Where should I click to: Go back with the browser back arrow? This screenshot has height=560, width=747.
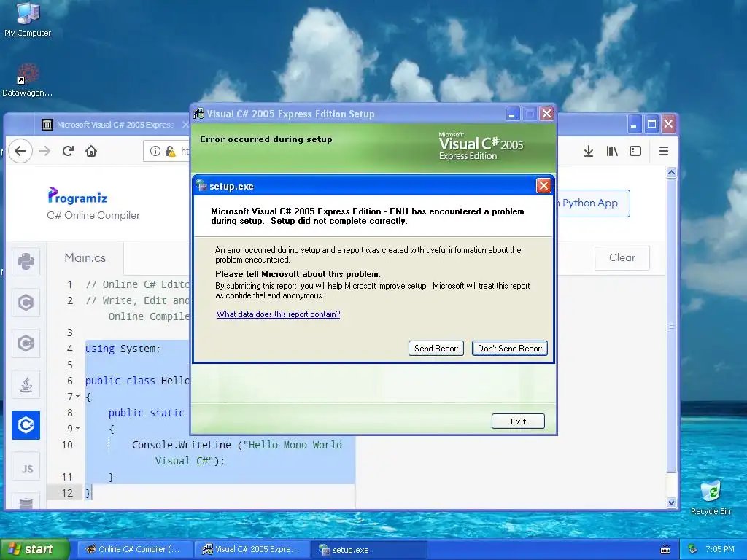pos(20,151)
